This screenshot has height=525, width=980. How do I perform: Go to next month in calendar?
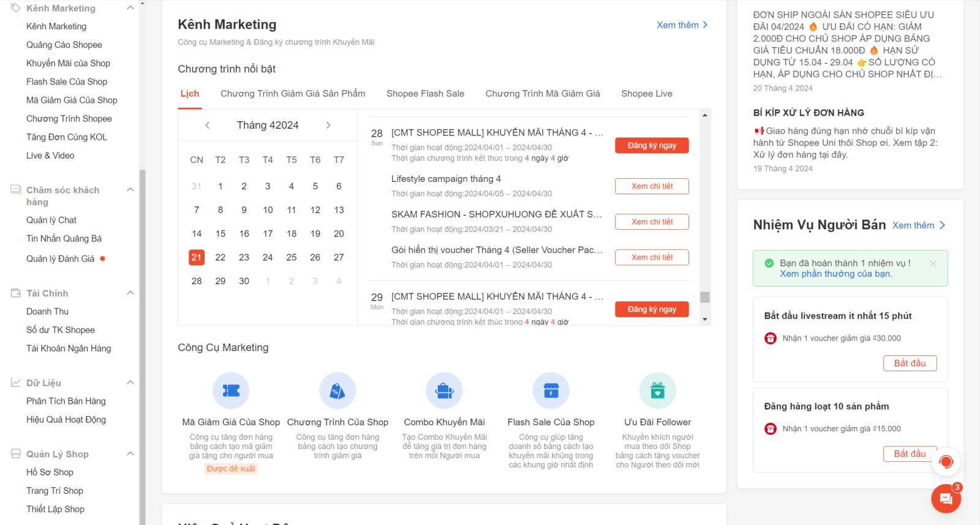point(328,125)
